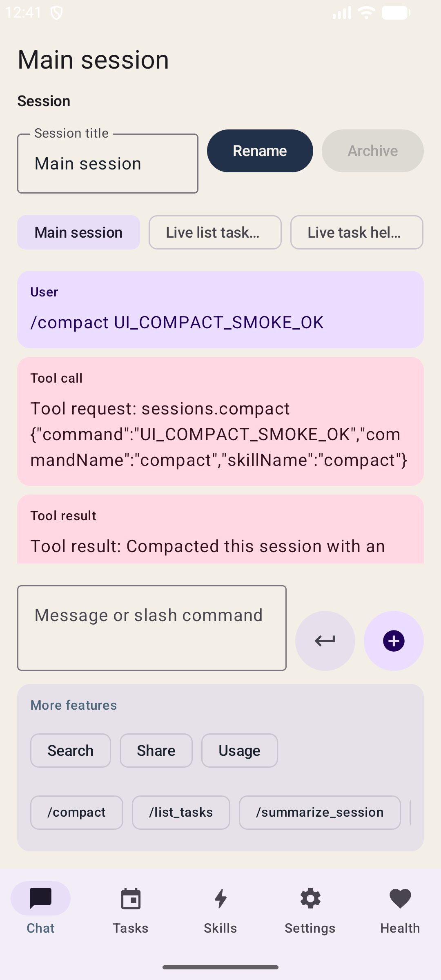The height and width of the screenshot is (980, 441).
Task: Insert the /summarize_session command
Action: [319, 812]
